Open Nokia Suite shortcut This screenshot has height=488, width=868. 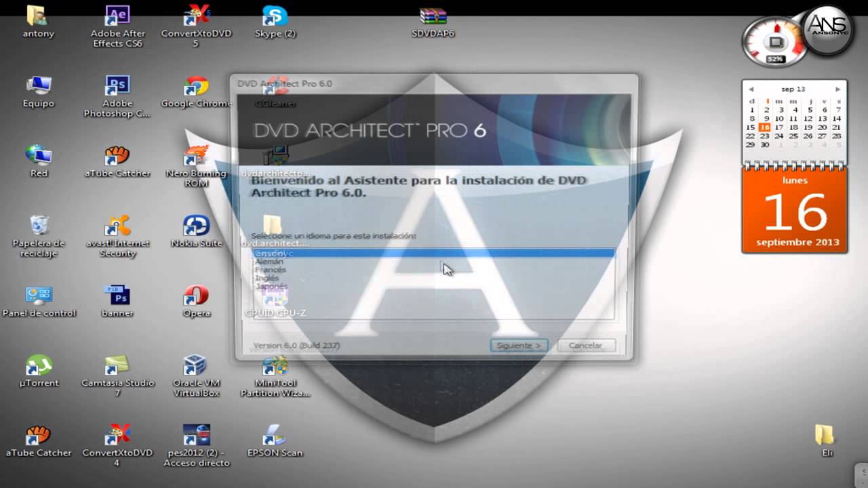pyautogui.click(x=196, y=231)
